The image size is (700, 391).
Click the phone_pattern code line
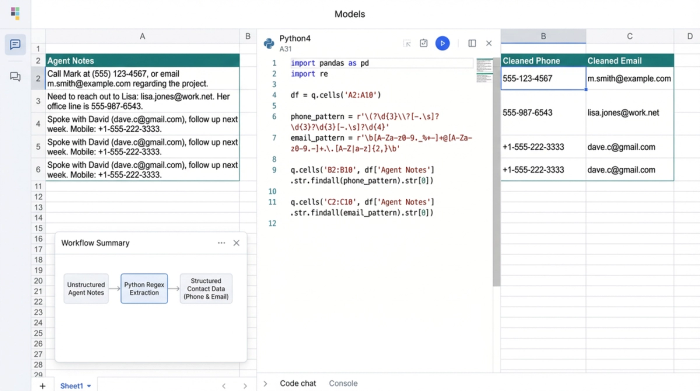(365, 122)
